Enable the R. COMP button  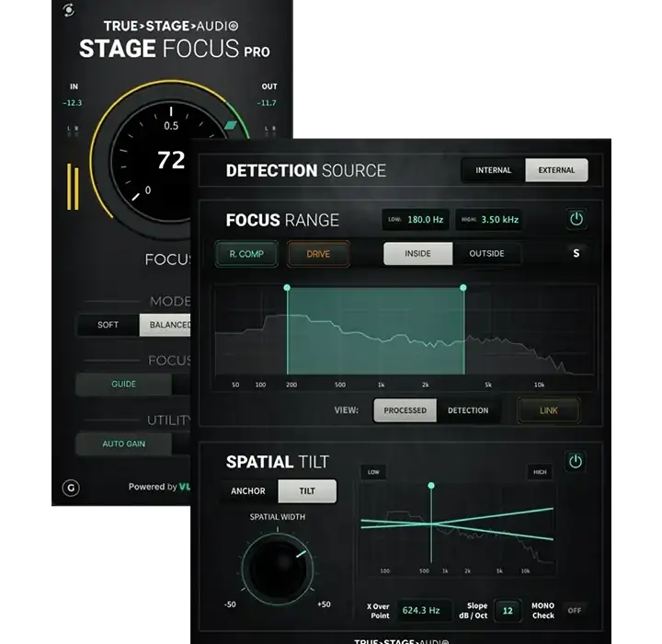click(x=246, y=254)
